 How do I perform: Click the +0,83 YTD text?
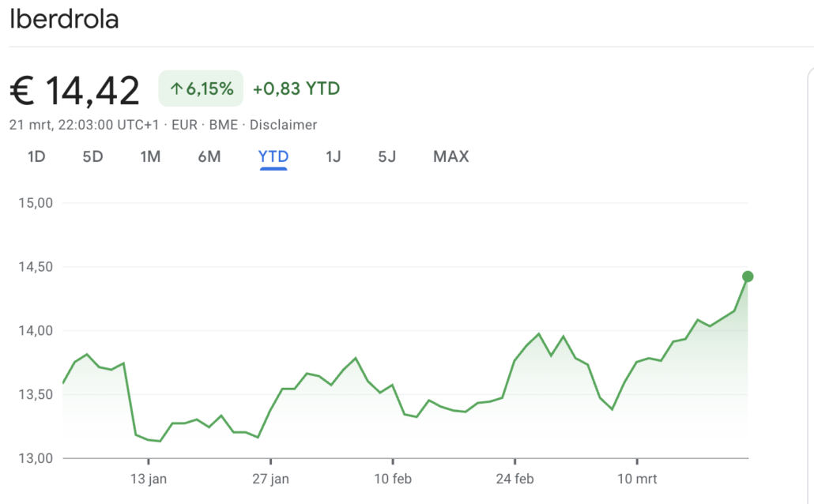[296, 88]
